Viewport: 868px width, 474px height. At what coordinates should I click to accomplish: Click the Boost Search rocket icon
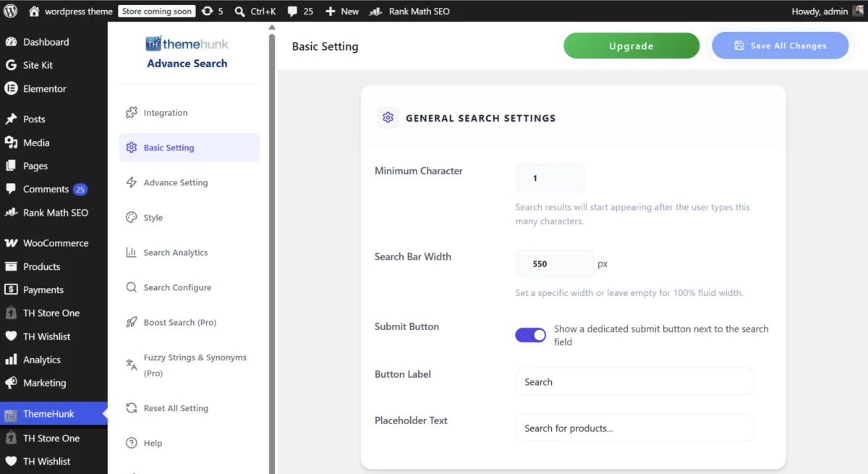[131, 322]
